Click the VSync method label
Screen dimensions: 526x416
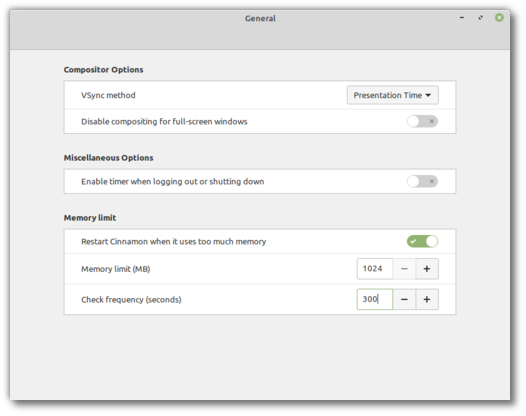(108, 95)
